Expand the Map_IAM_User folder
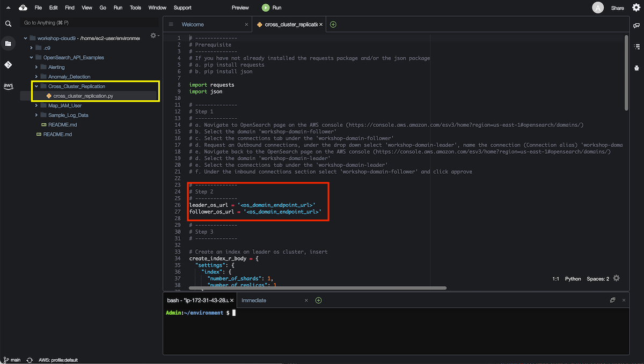The height and width of the screenshot is (364, 644). click(x=36, y=106)
